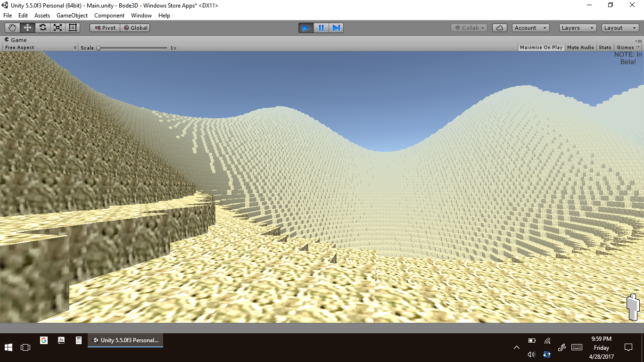Select the Rotate tool
Image resolution: width=644 pixels, height=362 pixels.
42,28
